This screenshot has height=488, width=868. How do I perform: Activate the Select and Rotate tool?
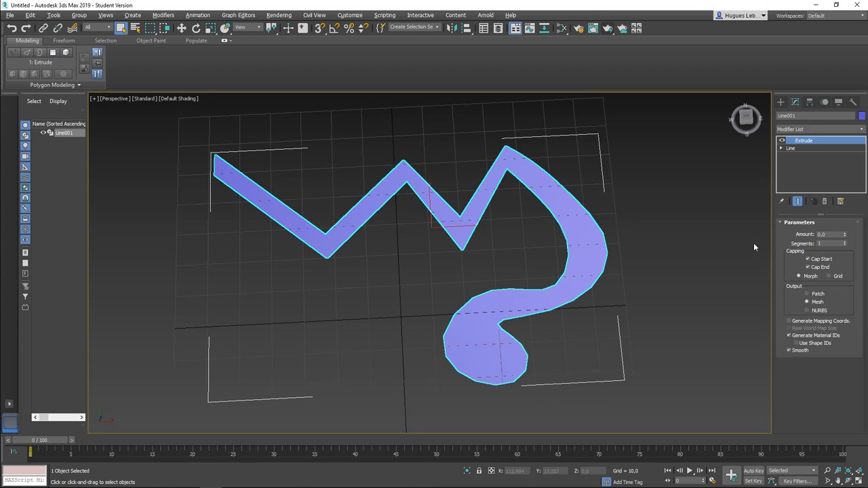196,28
